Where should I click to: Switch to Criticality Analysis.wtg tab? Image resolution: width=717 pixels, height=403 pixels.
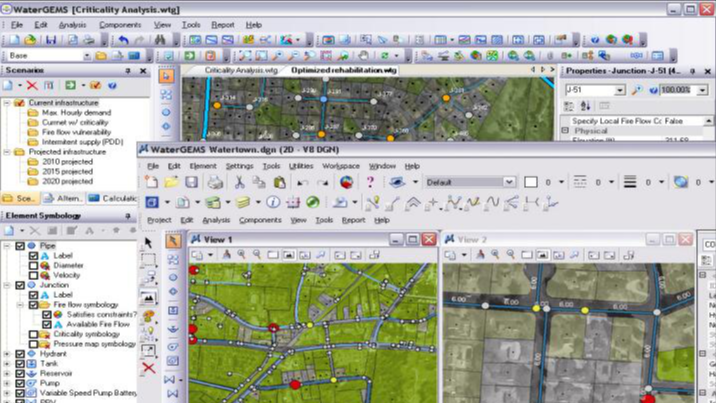241,70
